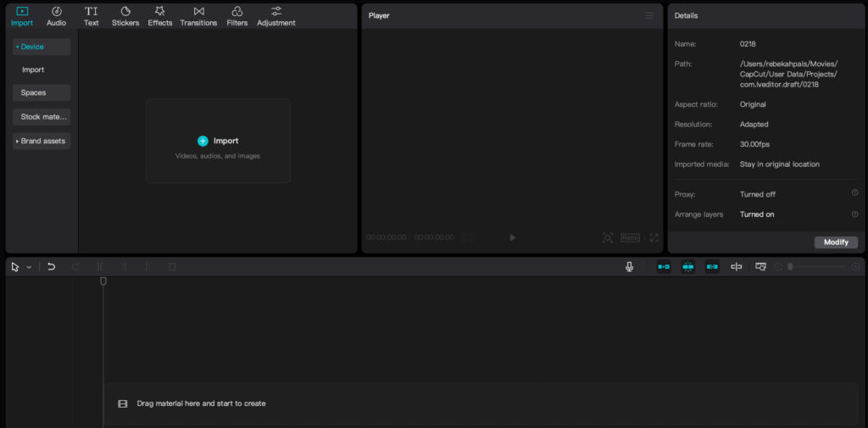Toggle the linkage option

(x=712, y=267)
